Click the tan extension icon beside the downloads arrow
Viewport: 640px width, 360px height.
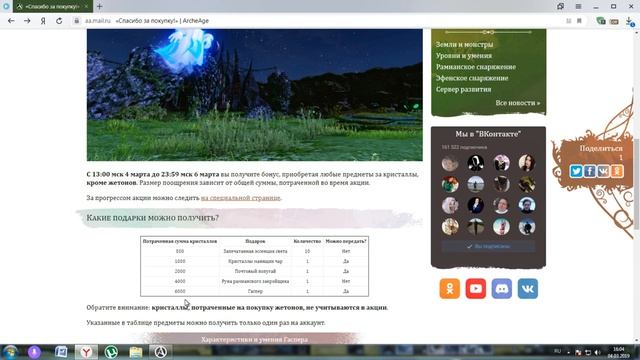pos(614,21)
